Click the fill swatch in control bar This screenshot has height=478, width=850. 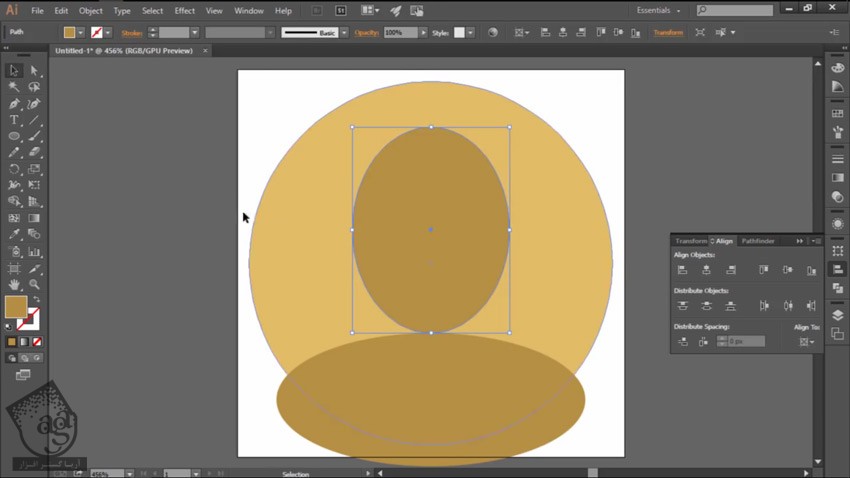[69, 33]
